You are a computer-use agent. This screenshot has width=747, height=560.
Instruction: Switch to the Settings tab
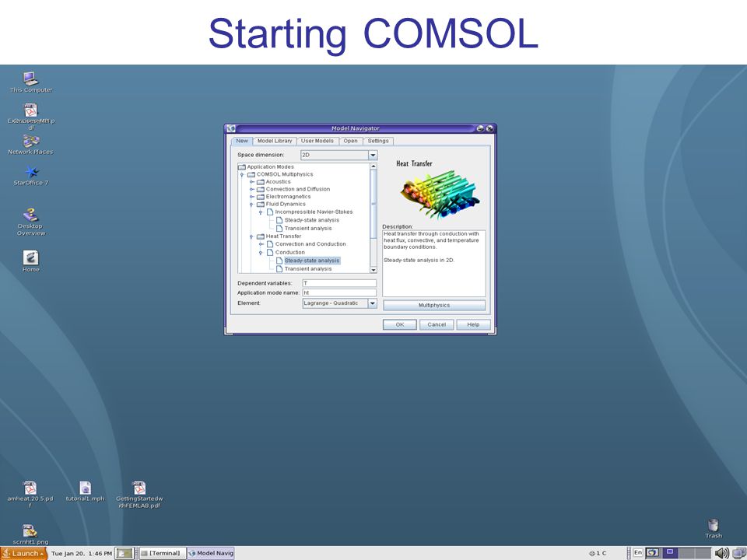[378, 141]
